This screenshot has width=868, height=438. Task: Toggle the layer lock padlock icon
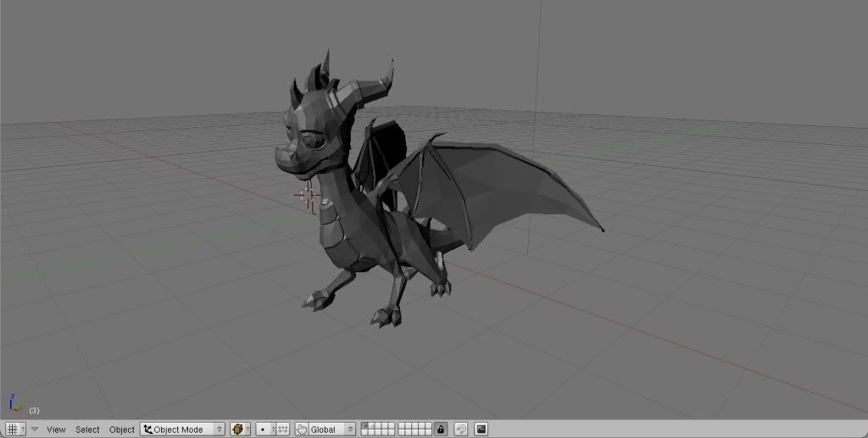point(441,430)
